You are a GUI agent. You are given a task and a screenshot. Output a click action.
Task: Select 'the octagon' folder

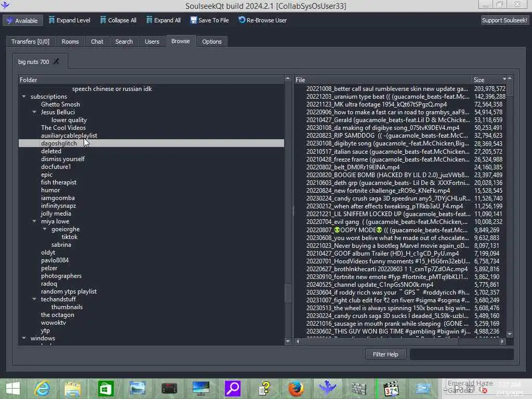pos(57,315)
